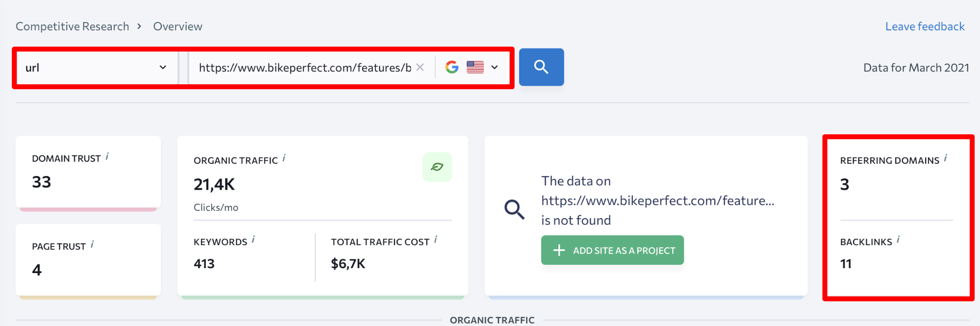980x326 pixels.
Task: Click the Organic Traffic info icon
Action: click(284, 158)
